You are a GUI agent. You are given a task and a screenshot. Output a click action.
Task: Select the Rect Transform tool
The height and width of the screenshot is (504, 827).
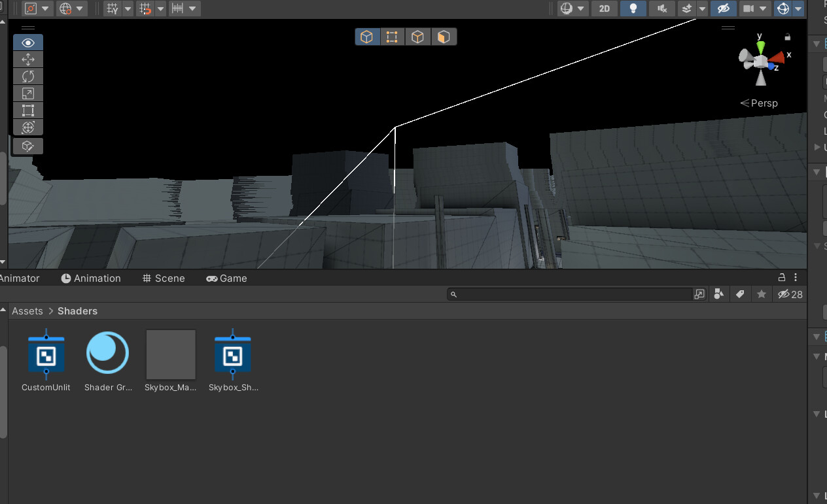click(27, 110)
